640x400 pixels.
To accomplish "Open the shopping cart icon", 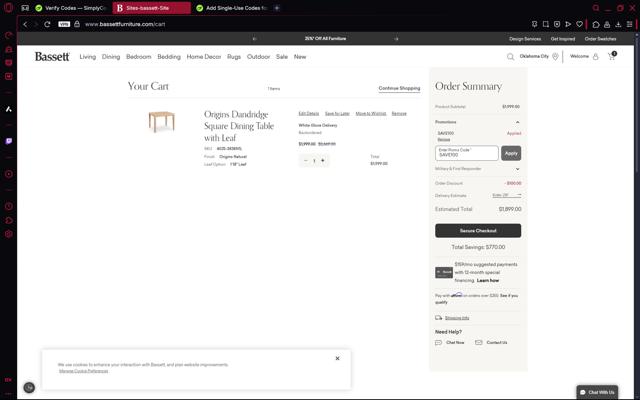I will (612, 56).
